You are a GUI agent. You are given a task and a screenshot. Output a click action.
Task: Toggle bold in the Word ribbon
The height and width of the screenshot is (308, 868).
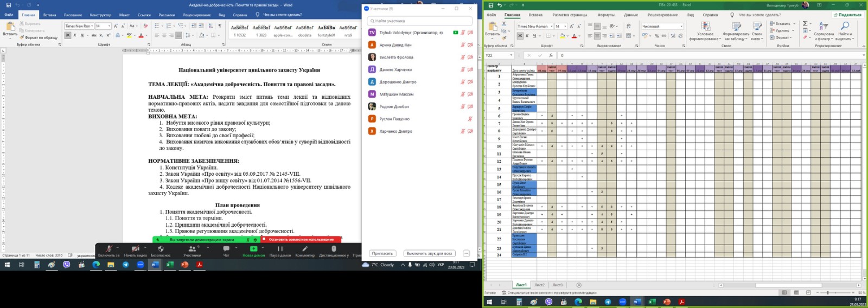68,35
